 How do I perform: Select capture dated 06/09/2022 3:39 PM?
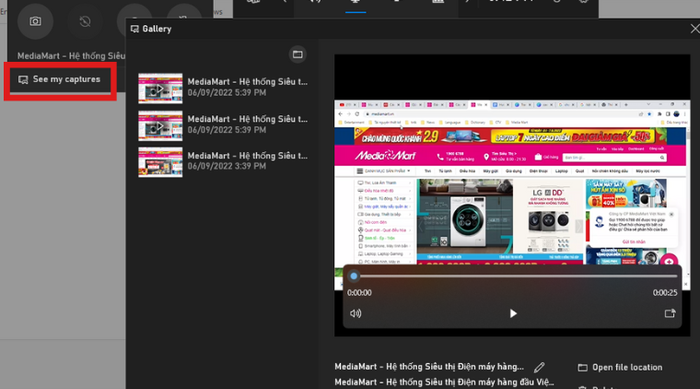coord(223,161)
